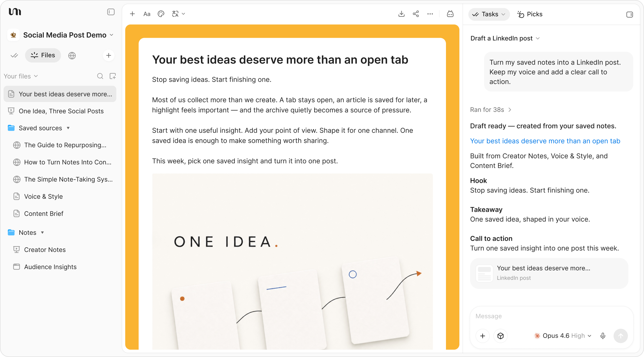Start voice input with the microphone icon
Viewport: 644px width, 357px height.
[x=603, y=336]
